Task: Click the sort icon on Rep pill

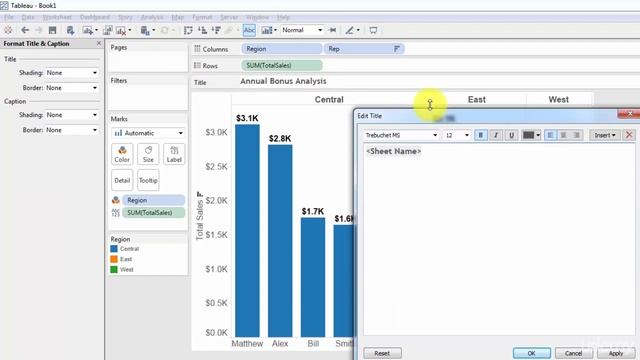Action: [397, 49]
